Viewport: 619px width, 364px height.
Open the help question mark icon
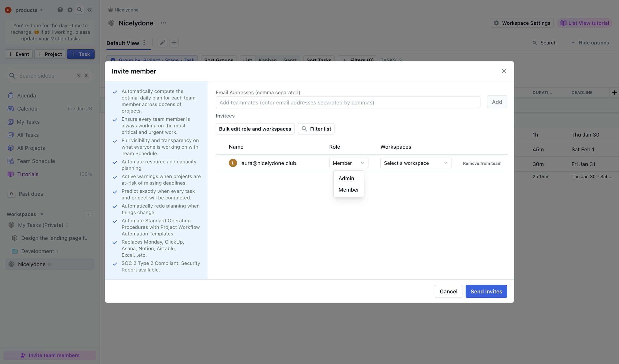pyautogui.click(x=60, y=10)
